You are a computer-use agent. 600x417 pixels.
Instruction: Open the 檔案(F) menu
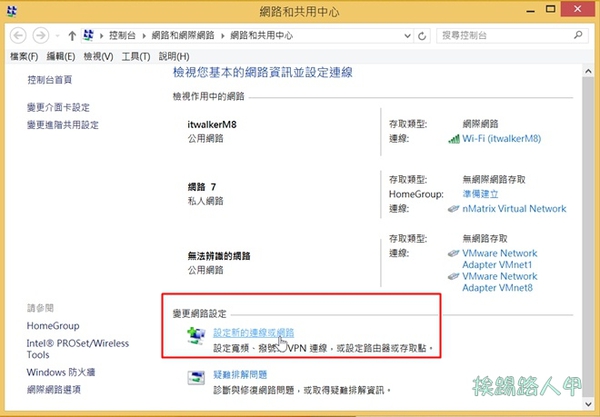(24, 57)
